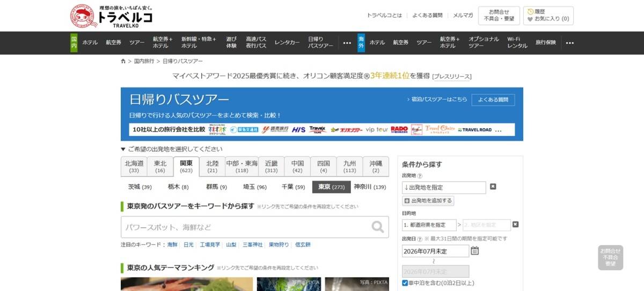Open Wi-Fi レンタル menu item
The image size is (644, 291).
pyautogui.click(x=517, y=43)
